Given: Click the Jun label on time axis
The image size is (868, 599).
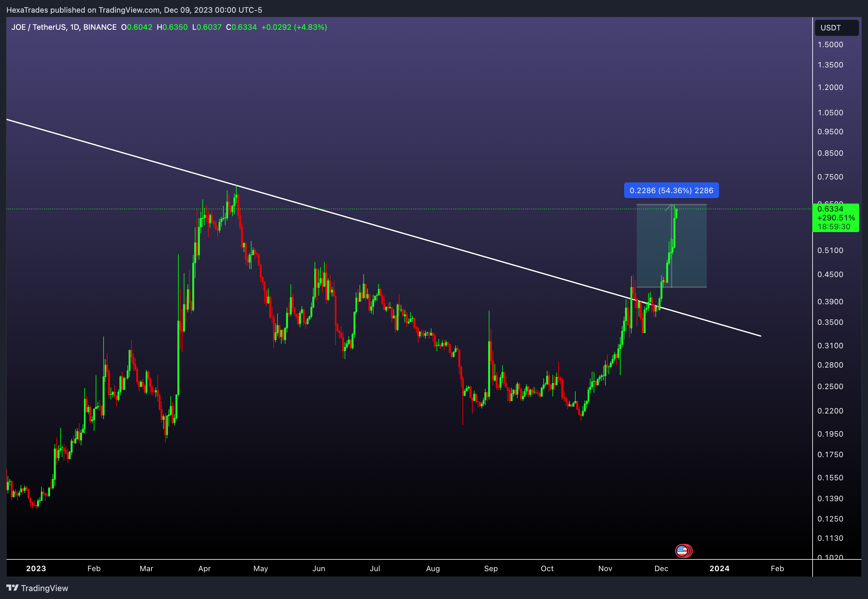Looking at the screenshot, I should (319, 568).
